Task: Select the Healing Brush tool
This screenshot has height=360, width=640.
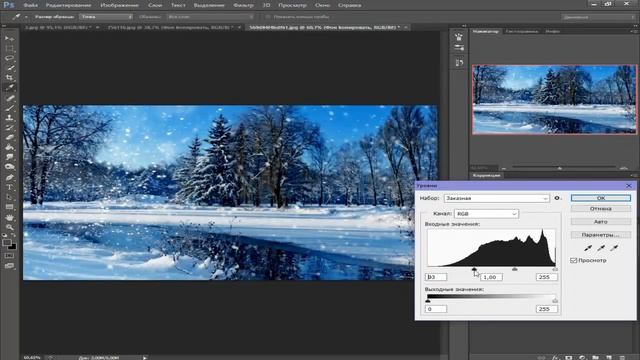Action: [x=9, y=98]
